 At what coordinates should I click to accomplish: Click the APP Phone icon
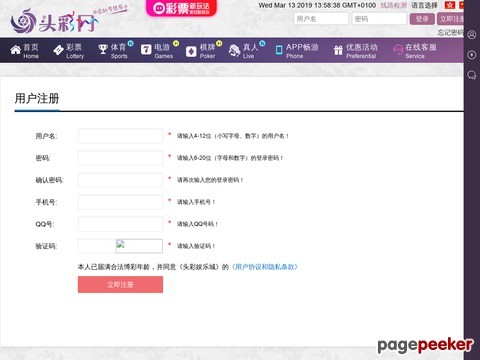click(279, 50)
